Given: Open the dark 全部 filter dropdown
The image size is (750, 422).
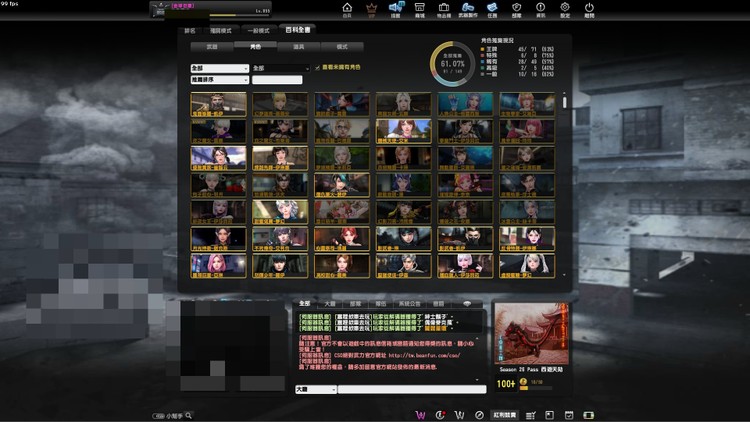Looking at the screenshot, I should pyautogui.click(x=281, y=68).
